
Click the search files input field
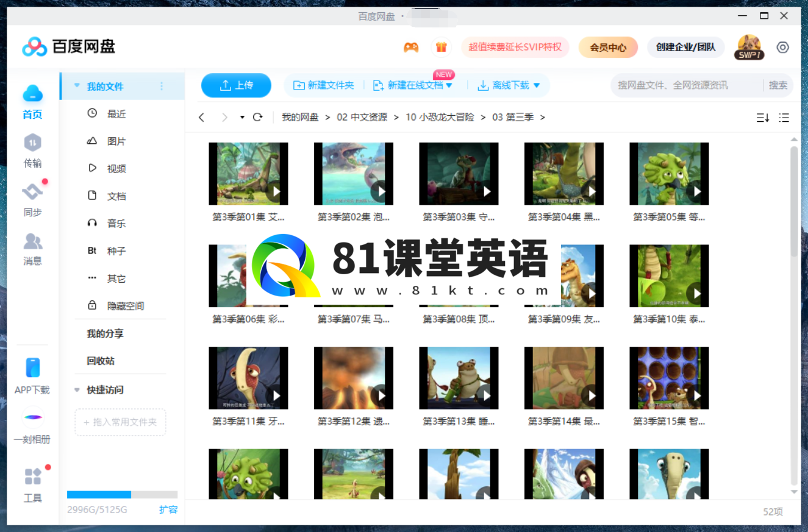tap(686, 85)
